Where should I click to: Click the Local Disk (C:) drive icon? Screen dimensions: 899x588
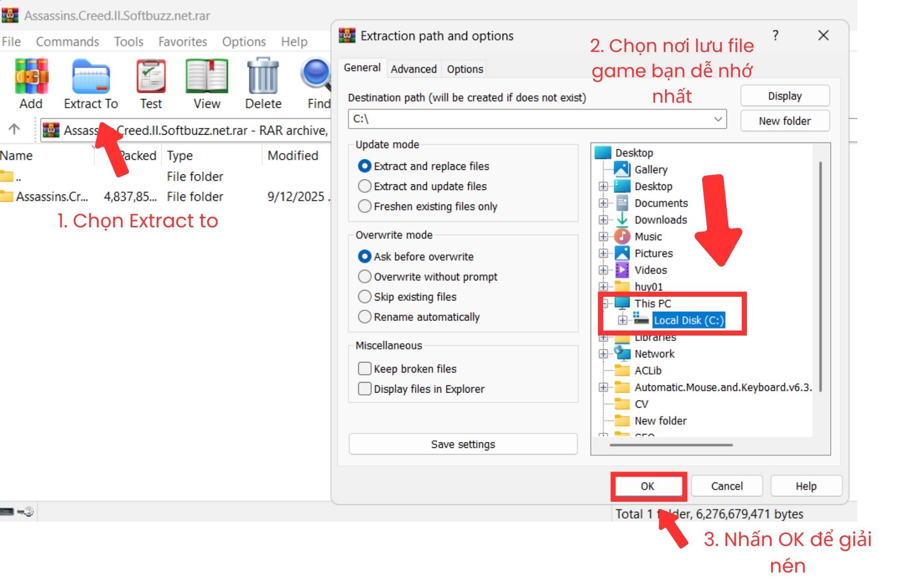coord(640,319)
